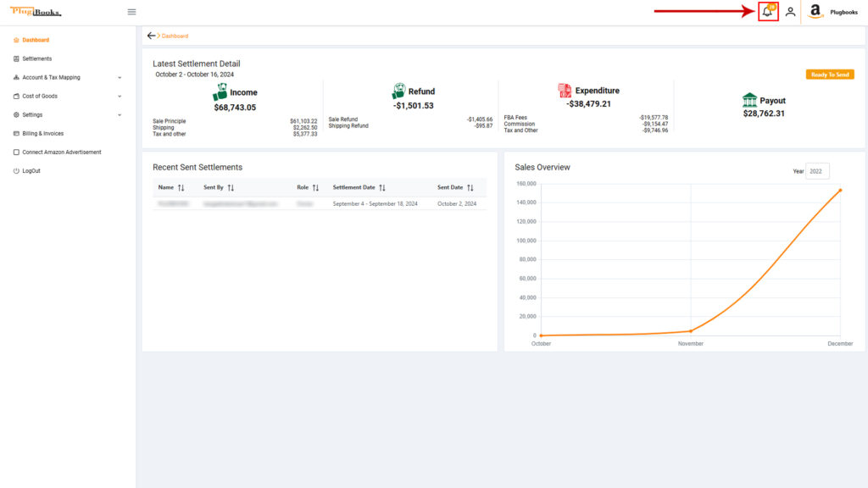
Task: Sort by Role column arrows
Action: coord(315,187)
